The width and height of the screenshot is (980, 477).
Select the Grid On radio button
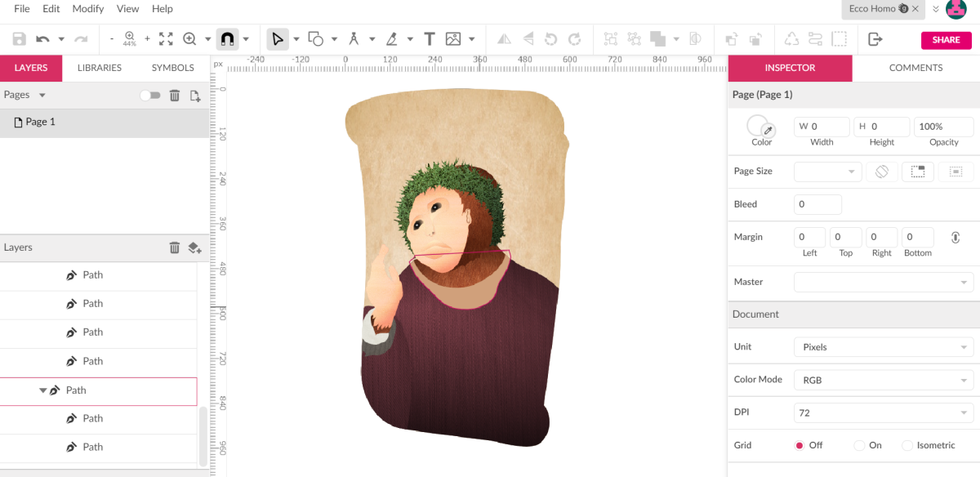[859, 445]
